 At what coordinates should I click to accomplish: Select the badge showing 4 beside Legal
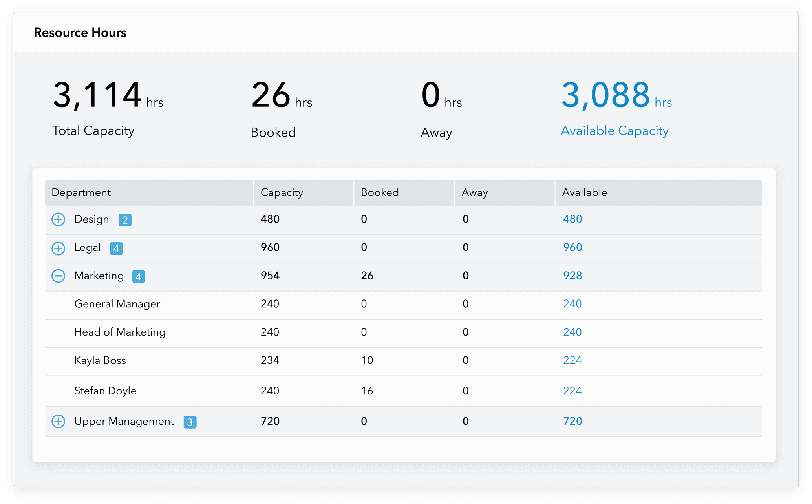pos(116,248)
